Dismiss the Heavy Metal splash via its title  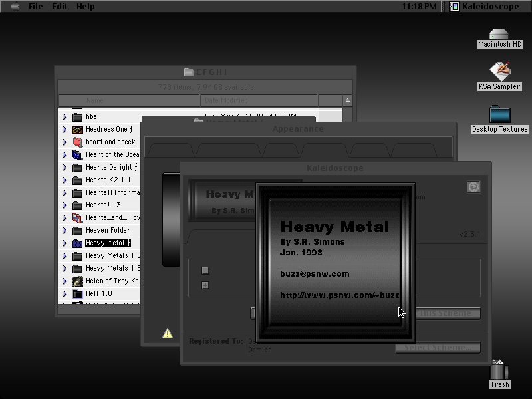(x=334, y=227)
